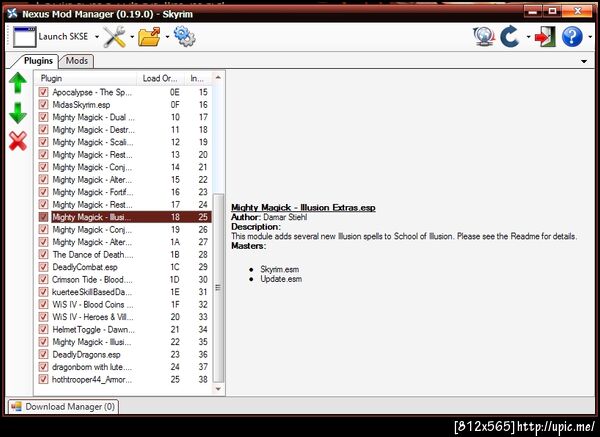Toggle the Crimson Tide - Blood checkbox
The image size is (600, 437).
[43, 279]
